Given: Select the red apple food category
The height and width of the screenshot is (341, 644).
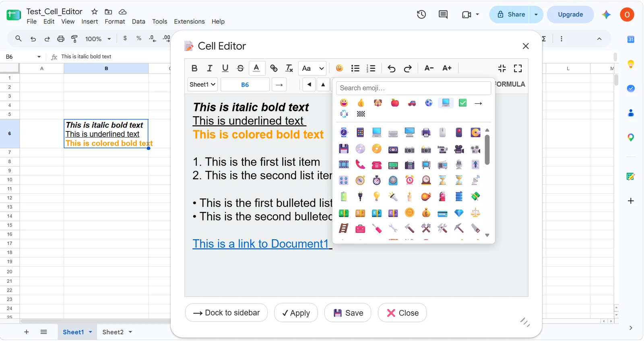Looking at the screenshot, I should tap(395, 103).
